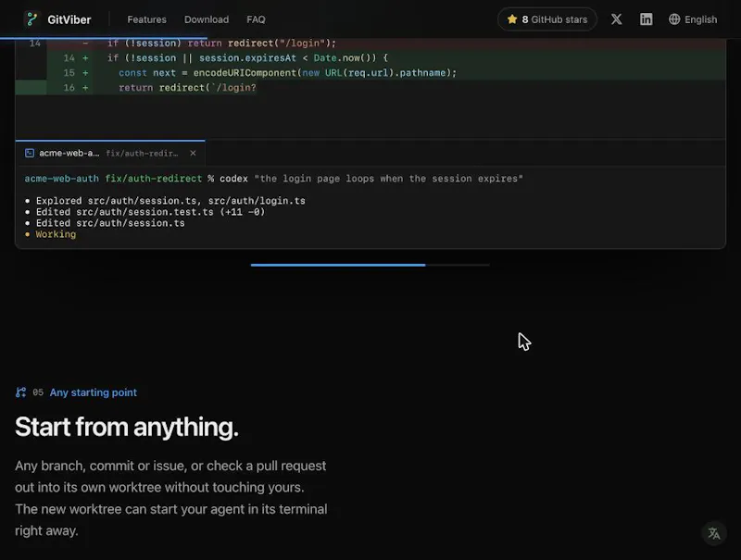The width and height of the screenshot is (741, 560).
Task: Click the branch icon beside Any starting point
Action: tap(20, 392)
